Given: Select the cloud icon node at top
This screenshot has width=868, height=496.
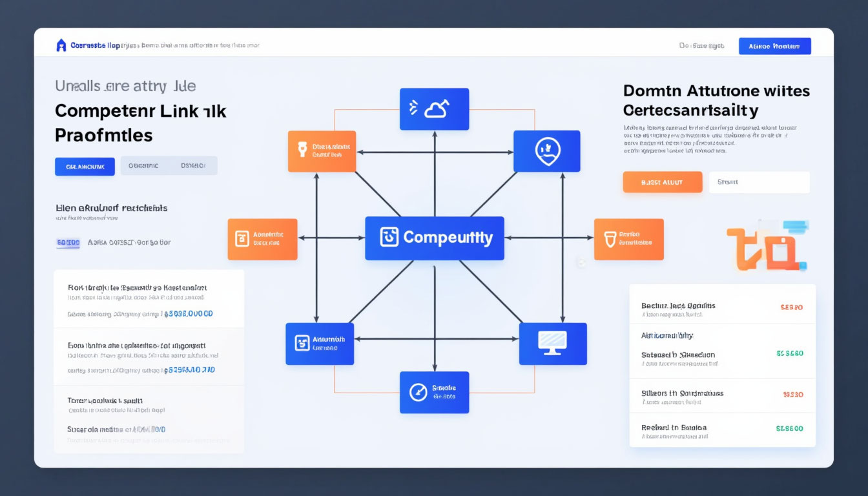Looking at the screenshot, I should pyautogui.click(x=434, y=109).
